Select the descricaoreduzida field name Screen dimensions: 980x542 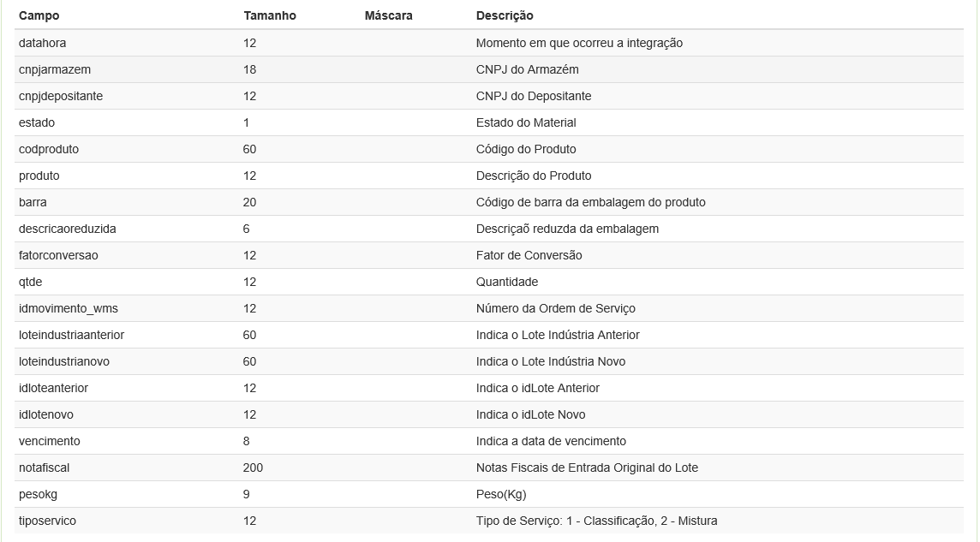tap(68, 229)
